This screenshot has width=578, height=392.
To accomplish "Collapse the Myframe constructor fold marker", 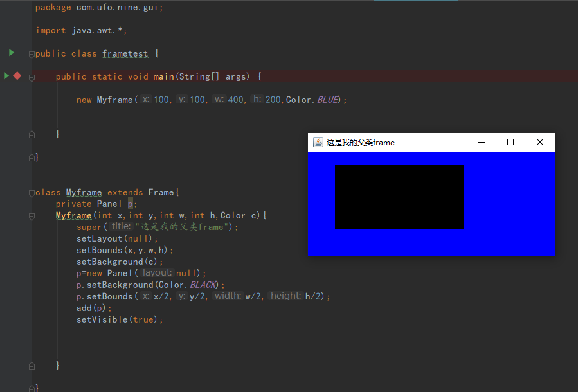I will pos(32,217).
